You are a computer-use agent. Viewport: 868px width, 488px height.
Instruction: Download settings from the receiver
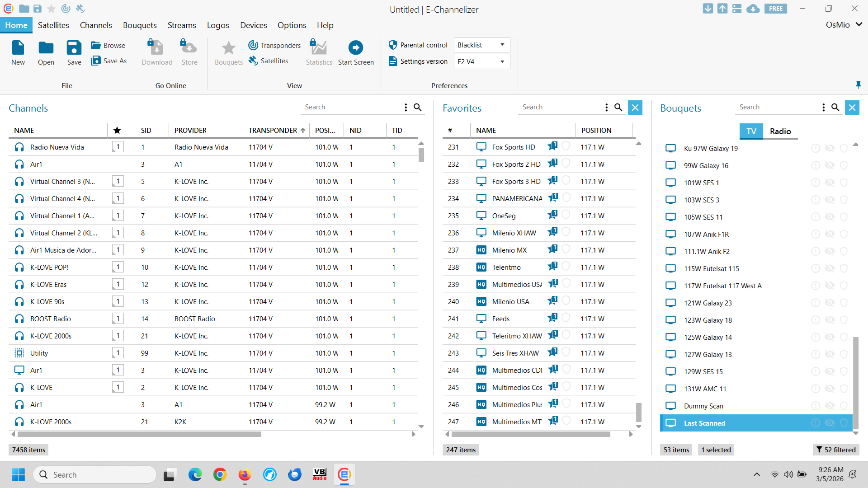157,53
